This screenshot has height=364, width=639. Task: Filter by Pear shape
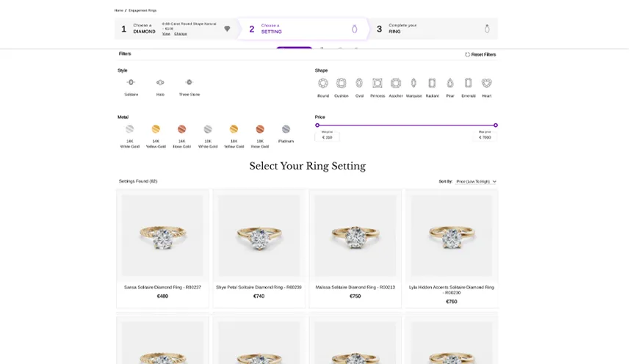click(x=450, y=84)
